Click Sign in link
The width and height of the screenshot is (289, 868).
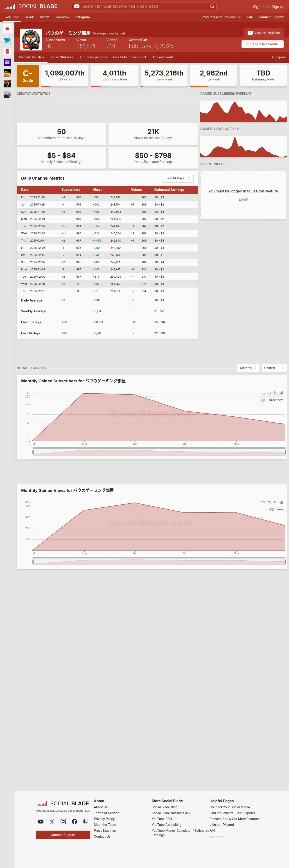pyautogui.click(x=258, y=7)
